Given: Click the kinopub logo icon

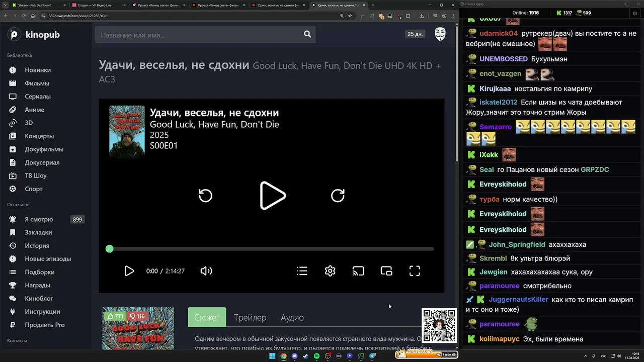Looking at the screenshot, I should pyautogui.click(x=14, y=35).
